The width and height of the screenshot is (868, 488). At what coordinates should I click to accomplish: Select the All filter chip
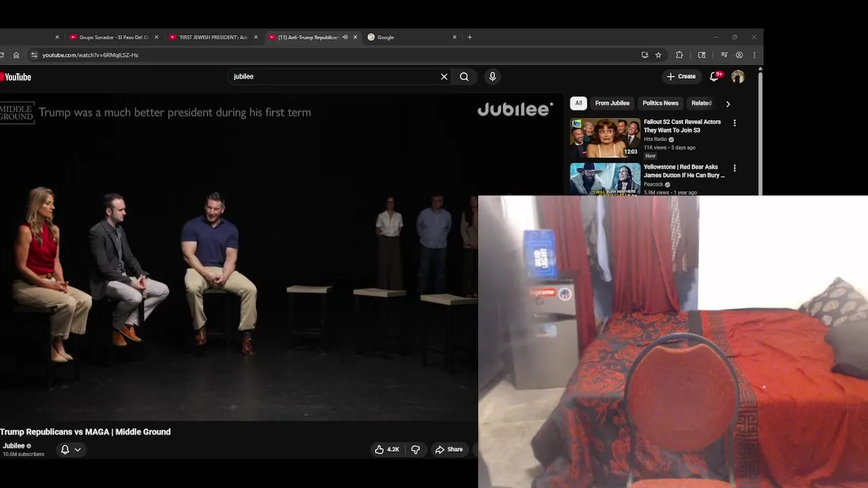click(578, 103)
